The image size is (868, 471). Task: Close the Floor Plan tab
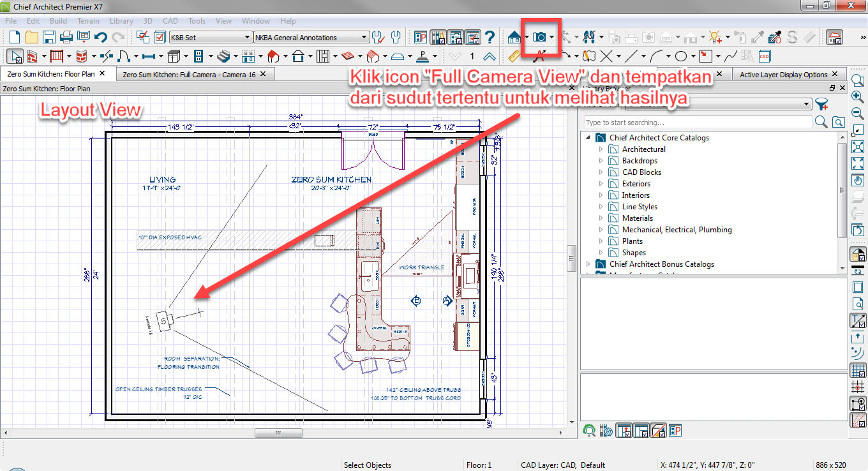102,74
